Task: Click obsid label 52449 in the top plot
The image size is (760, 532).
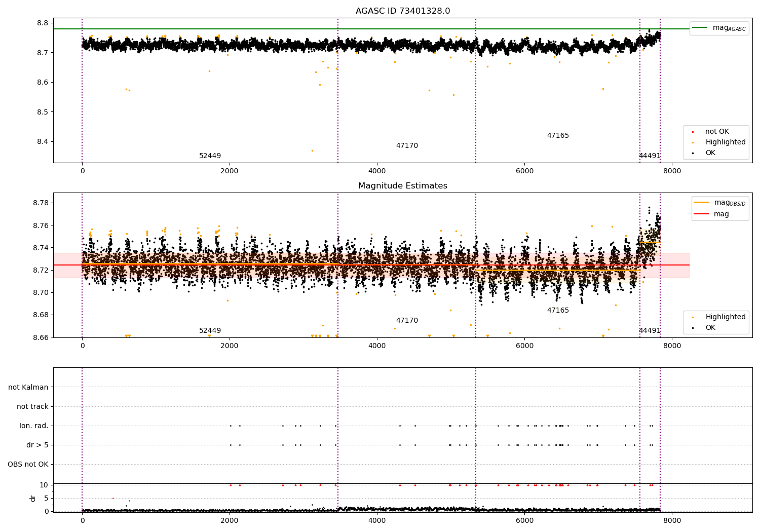Action: 210,156
